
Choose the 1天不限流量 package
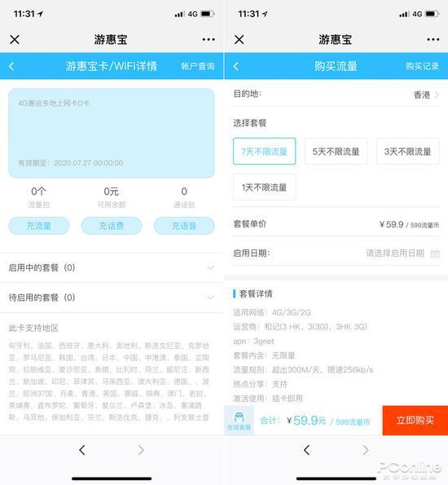click(x=265, y=187)
